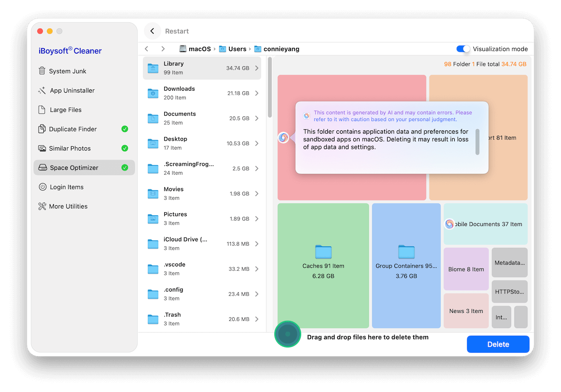Select the Caches folder icon in the treemap
Image resolution: width=561 pixels, height=392 pixels.
tap(323, 253)
